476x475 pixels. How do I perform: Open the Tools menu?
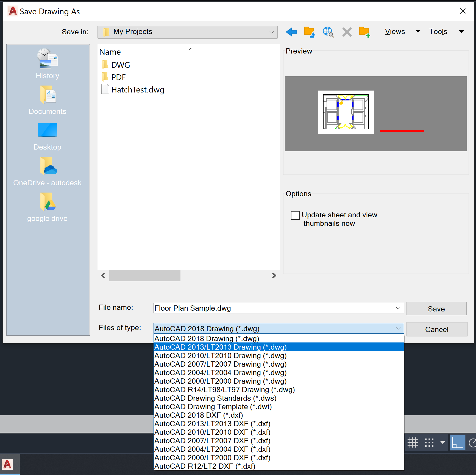[438, 32]
